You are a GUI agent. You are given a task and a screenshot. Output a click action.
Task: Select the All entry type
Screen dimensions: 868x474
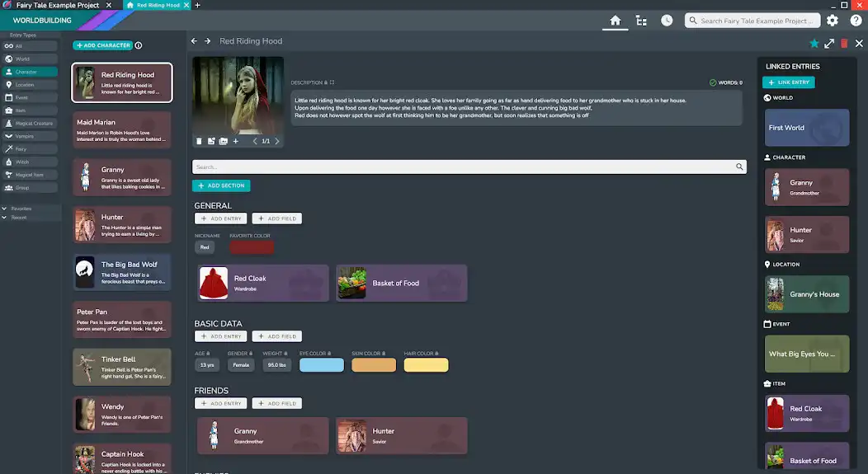[x=30, y=46]
